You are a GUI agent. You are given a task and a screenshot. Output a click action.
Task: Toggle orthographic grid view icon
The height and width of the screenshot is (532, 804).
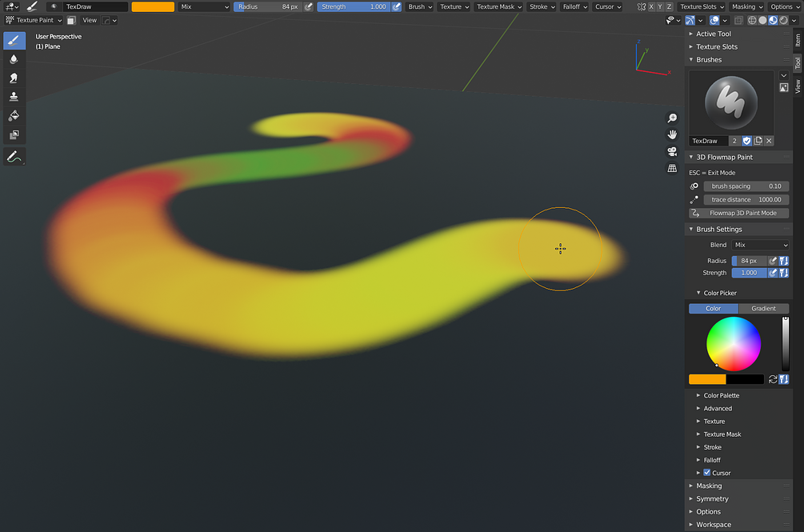(672, 168)
